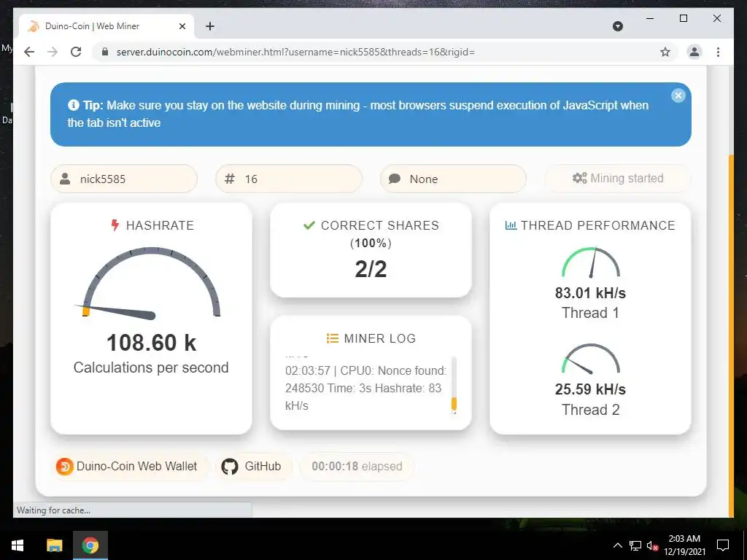This screenshot has width=747, height=560.
Task: Click the miner log scrollbar thumb
Action: coord(454,403)
